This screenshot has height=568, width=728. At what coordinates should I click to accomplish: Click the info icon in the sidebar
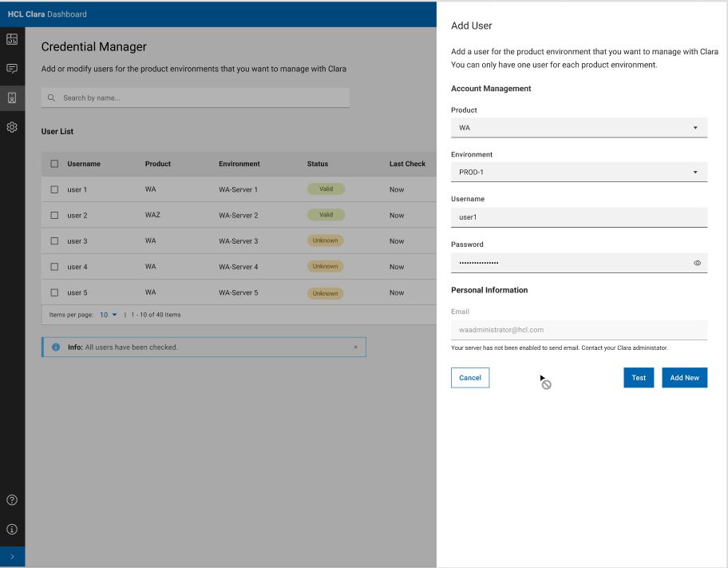pyautogui.click(x=12, y=529)
